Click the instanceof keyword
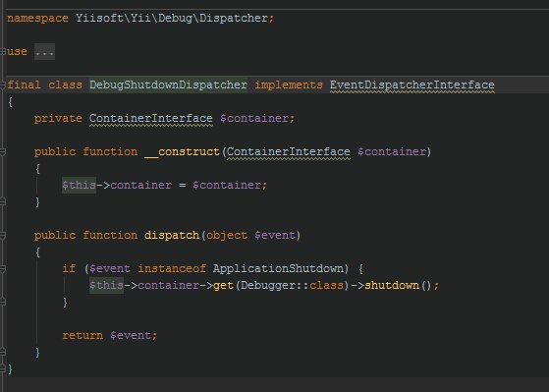This screenshot has width=549, height=392. click(x=172, y=268)
